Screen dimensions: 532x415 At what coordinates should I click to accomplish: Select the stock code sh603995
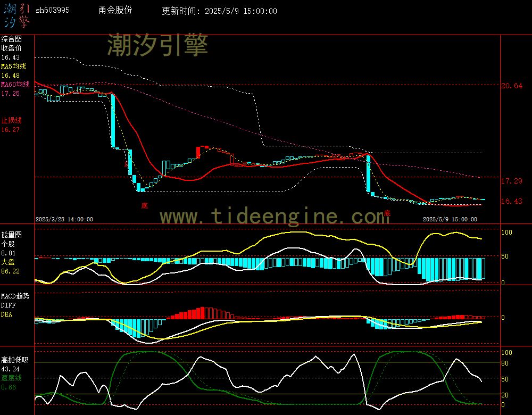53,10
